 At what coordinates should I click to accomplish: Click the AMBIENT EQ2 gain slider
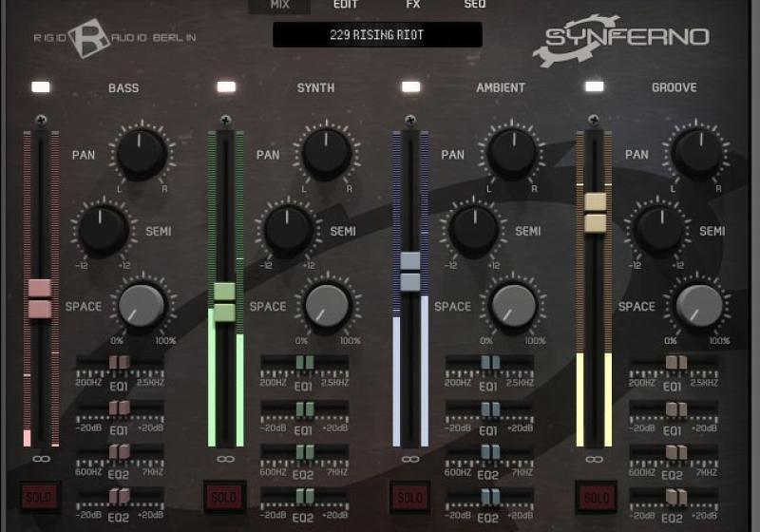(490, 497)
